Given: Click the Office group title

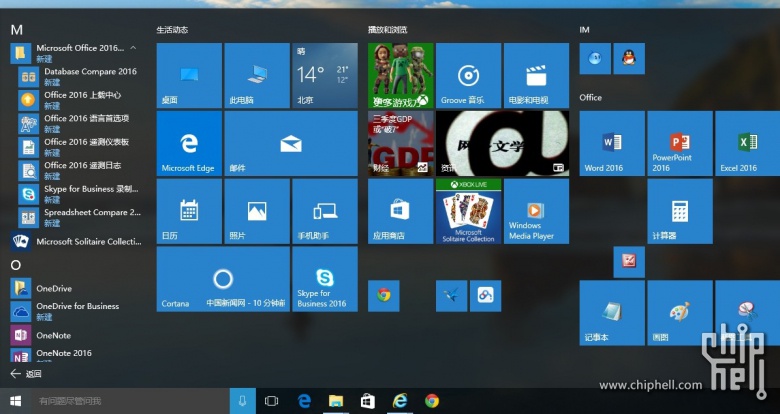Looking at the screenshot, I should point(590,98).
